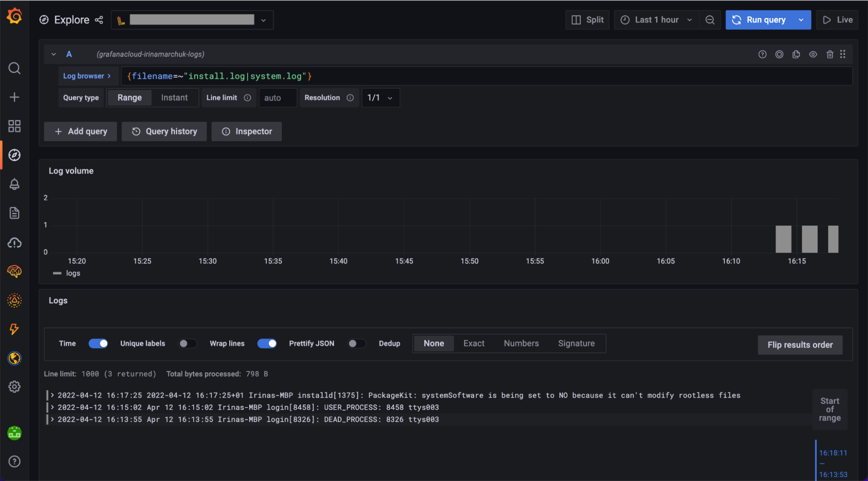868x481 pixels.
Task: Zoom out the time range with magnifier icon
Action: click(710, 20)
